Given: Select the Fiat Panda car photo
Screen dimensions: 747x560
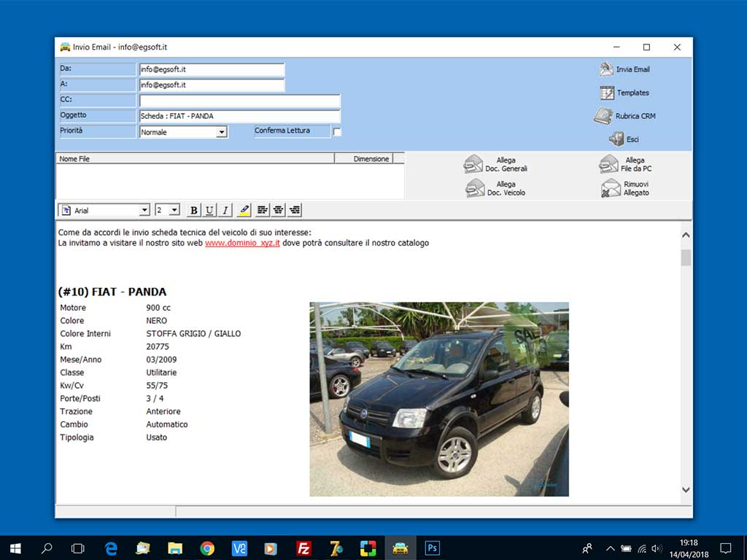Looking at the screenshot, I should 439,399.
